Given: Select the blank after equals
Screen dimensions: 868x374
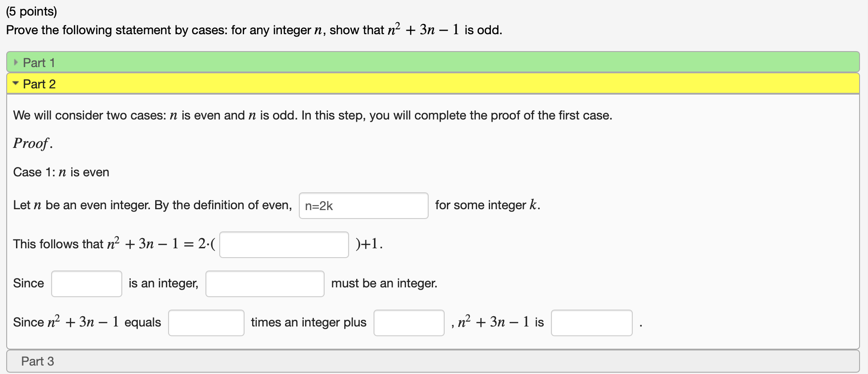Looking at the screenshot, I should 206,322.
